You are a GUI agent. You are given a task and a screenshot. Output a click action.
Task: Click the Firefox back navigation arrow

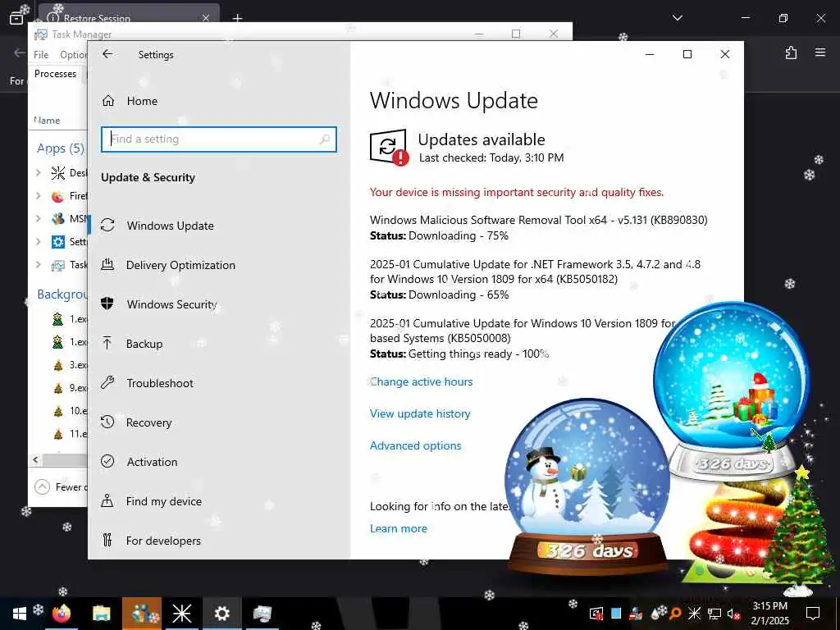coord(20,52)
